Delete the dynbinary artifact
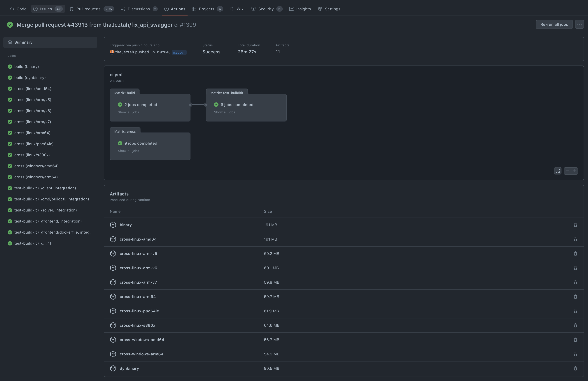The height and width of the screenshot is (381, 588). 576,368
